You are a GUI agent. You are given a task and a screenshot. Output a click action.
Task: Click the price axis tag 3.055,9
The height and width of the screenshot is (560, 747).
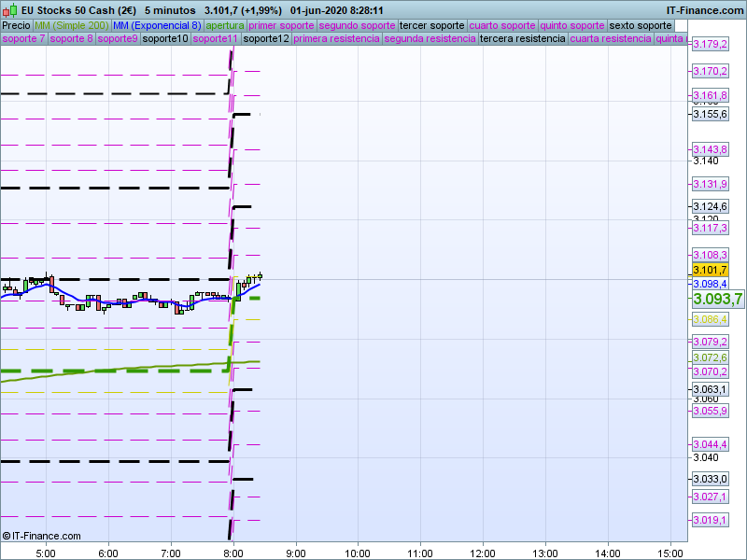point(710,411)
